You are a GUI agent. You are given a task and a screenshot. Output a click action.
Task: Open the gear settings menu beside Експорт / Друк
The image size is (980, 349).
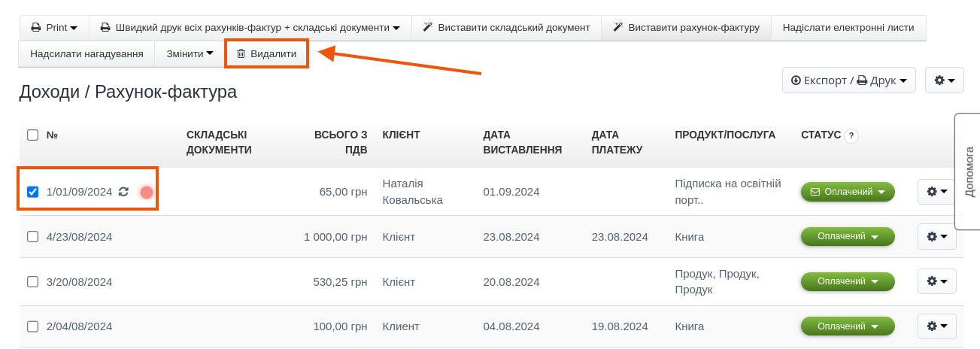tap(944, 80)
